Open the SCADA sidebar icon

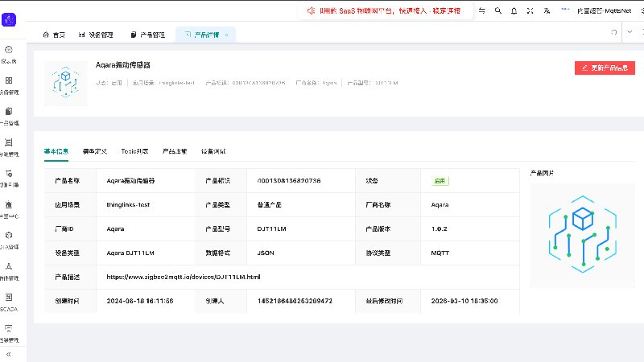pyautogui.click(x=9, y=297)
